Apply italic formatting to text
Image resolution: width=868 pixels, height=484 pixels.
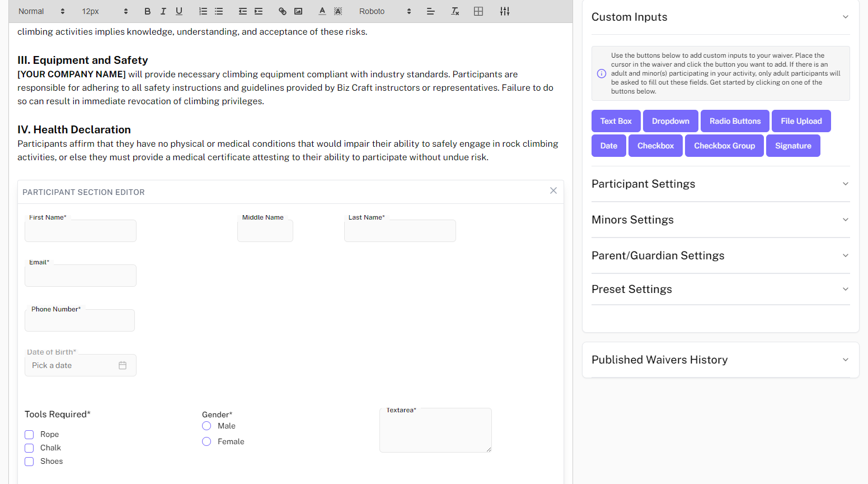[x=163, y=11]
